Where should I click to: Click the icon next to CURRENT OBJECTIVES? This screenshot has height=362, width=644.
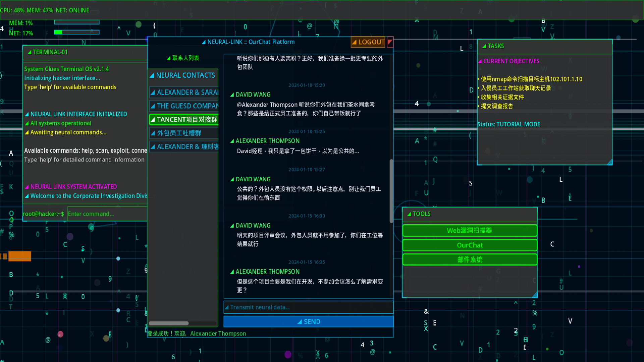pos(481,61)
